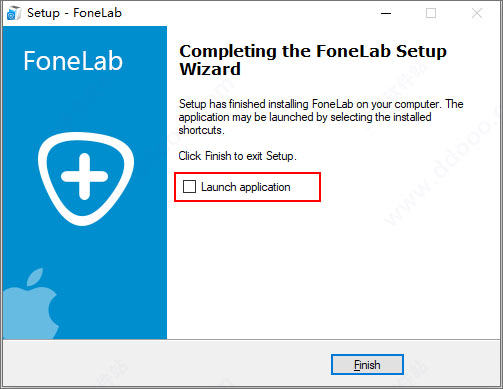Screen dimensions: 503x389
Task: Click the white plus sign inside the shield
Action: click(x=84, y=176)
